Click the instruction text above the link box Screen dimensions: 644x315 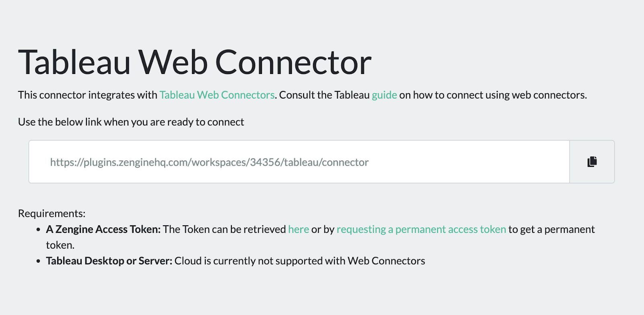point(130,121)
